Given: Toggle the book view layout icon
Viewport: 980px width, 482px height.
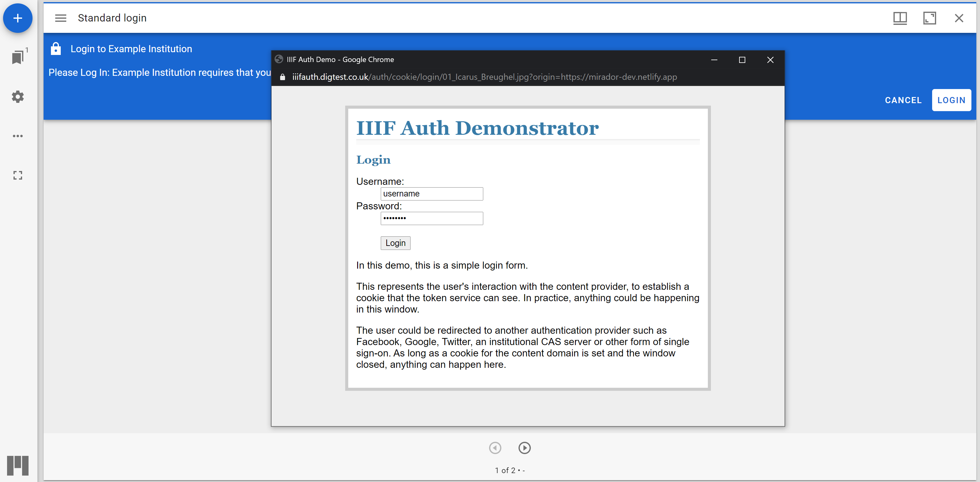Looking at the screenshot, I should click(900, 18).
